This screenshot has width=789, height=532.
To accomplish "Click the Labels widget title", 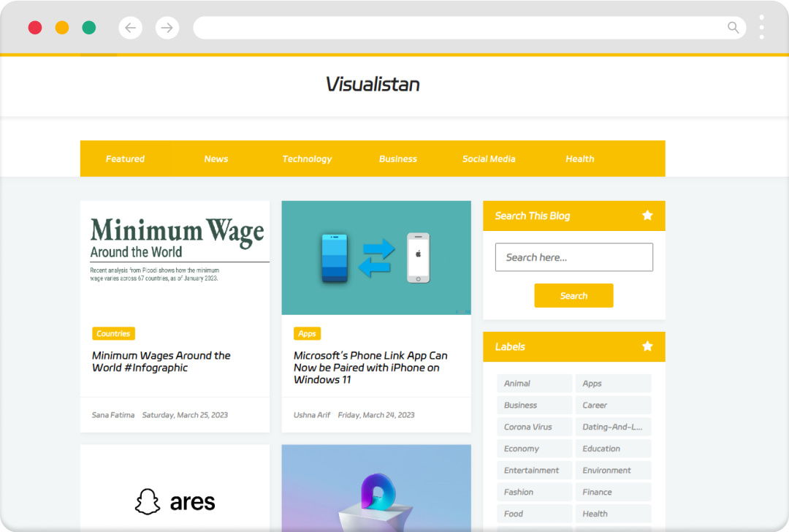I will coord(510,346).
